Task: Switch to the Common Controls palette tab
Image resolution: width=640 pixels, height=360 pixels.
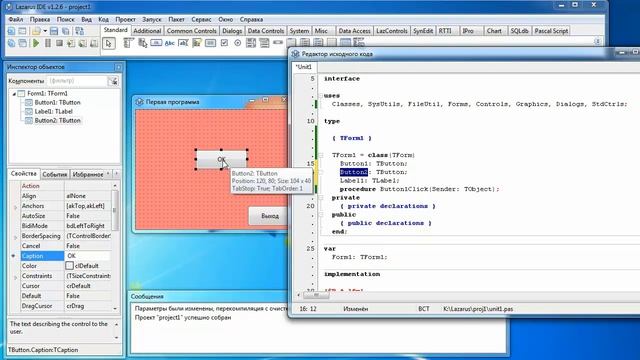Action: 191,31
